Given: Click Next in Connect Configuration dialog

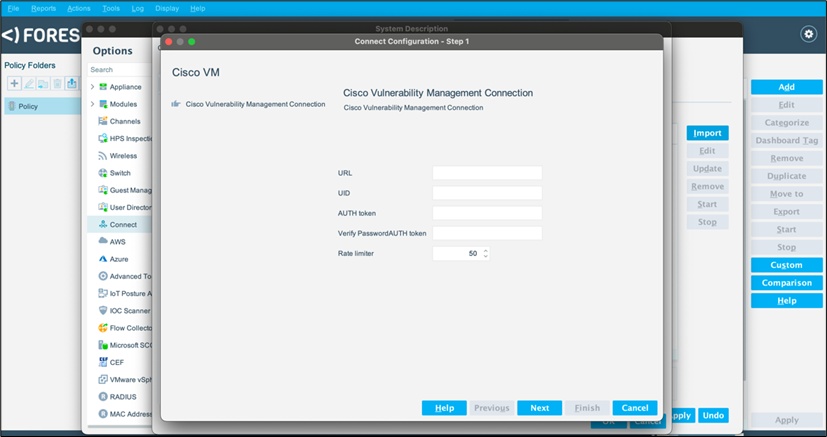Looking at the screenshot, I should tap(540, 408).
